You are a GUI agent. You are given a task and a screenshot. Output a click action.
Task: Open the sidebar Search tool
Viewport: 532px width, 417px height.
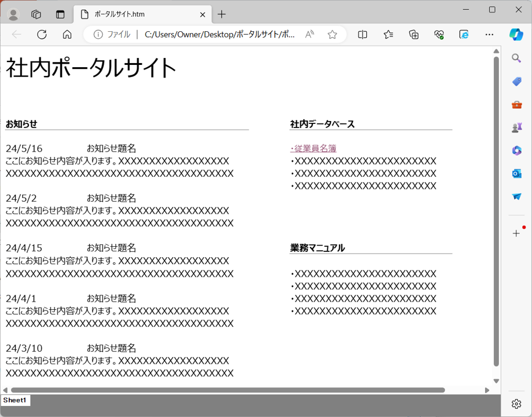(516, 58)
